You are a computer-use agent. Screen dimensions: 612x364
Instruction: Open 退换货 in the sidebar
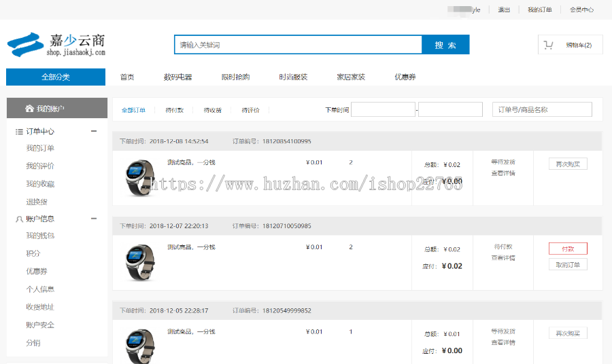(37, 202)
